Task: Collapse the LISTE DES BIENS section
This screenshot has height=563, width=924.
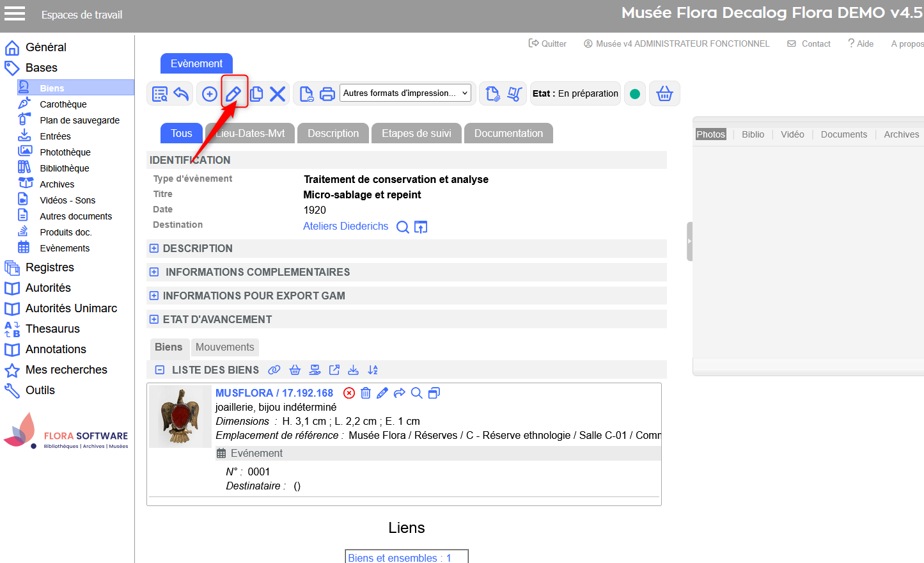Action: 160,370
